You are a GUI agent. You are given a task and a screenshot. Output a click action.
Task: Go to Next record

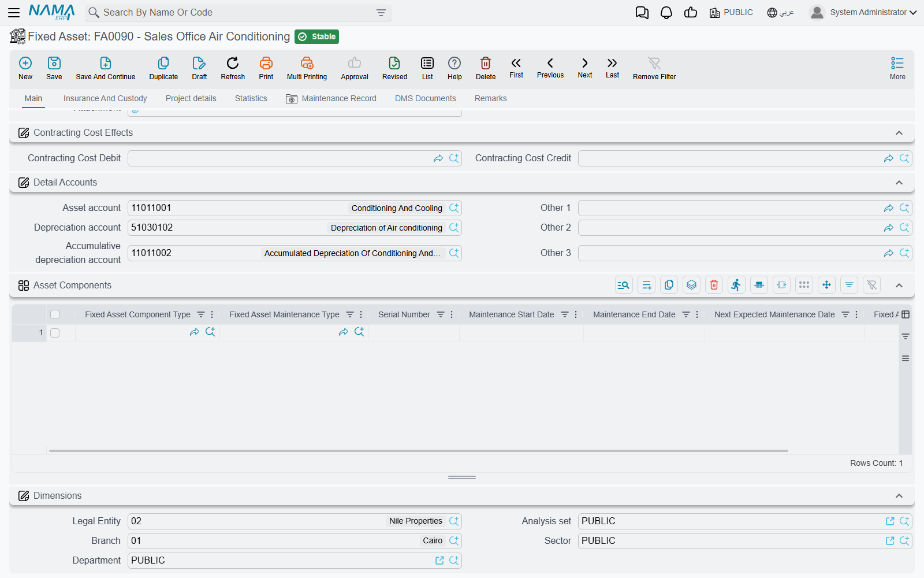(x=585, y=68)
